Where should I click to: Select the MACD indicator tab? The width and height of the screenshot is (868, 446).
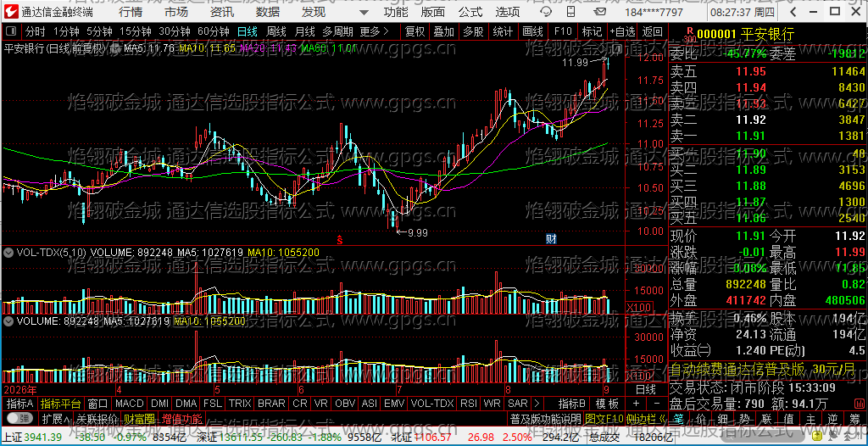click(x=129, y=403)
